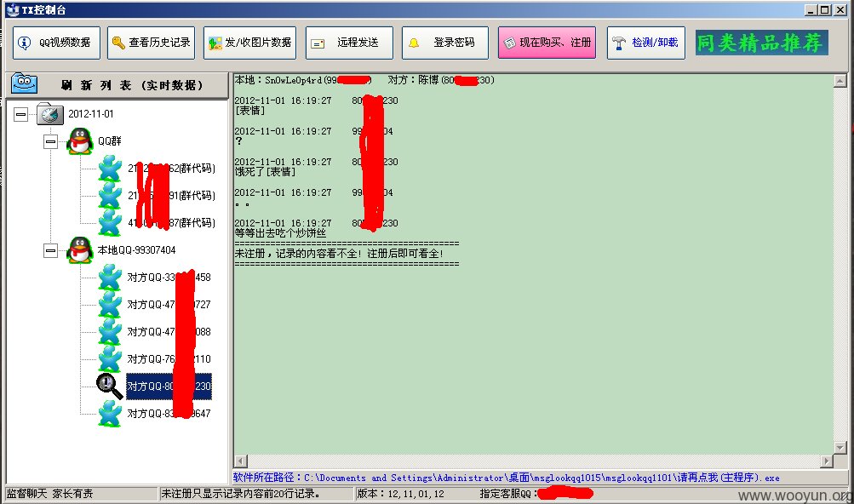Select buddy icon for contact ending 458
Image resolution: width=854 pixels, height=504 pixels.
coord(110,278)
